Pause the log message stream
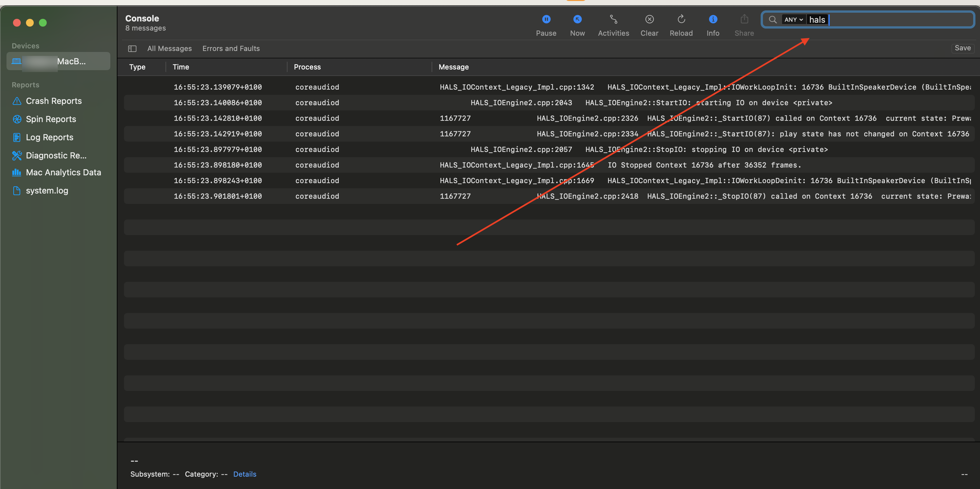 546,19
